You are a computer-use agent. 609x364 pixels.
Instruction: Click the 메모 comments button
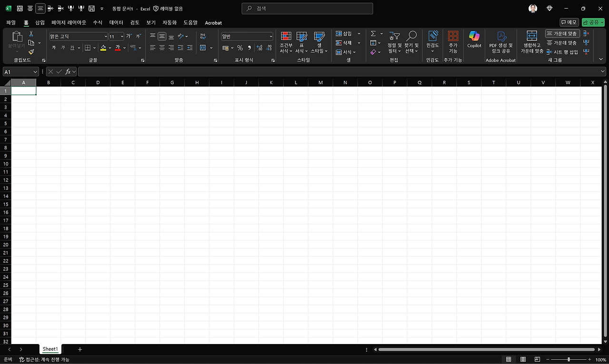click(569, 22)
